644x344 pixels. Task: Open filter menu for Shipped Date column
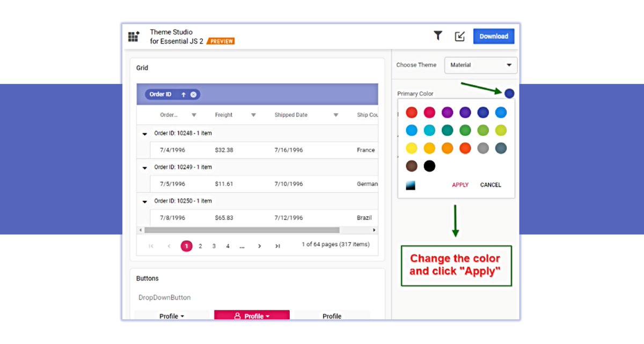point(336,115)
